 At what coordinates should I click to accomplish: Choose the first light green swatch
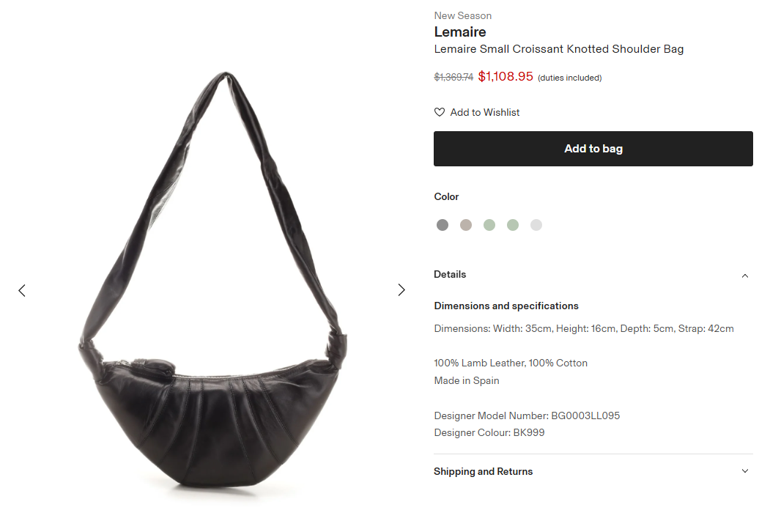coord(489,225)
